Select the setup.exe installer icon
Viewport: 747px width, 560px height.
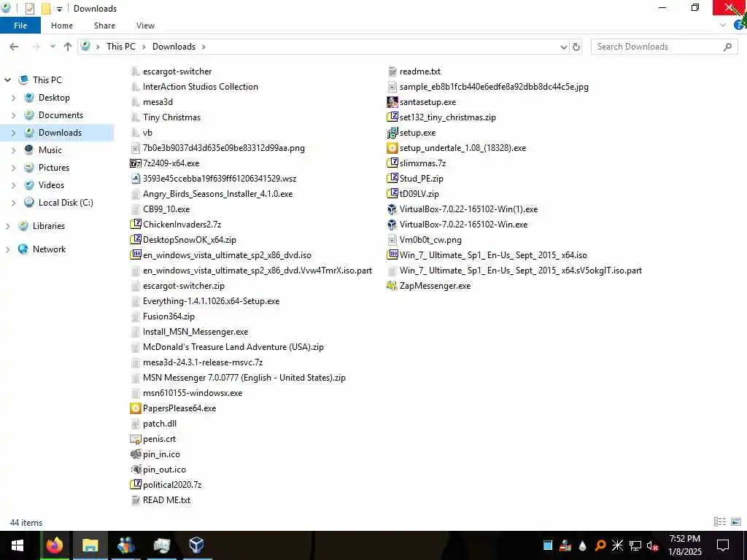click(x=392, y=133)
